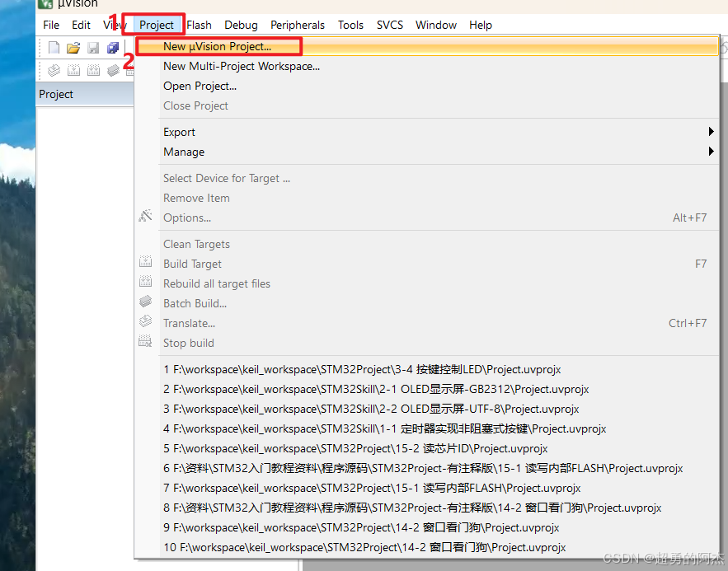Click Build Target menu entry
Image resolution: width=728 pixels, height=571 pixels.
click(426, 264)
